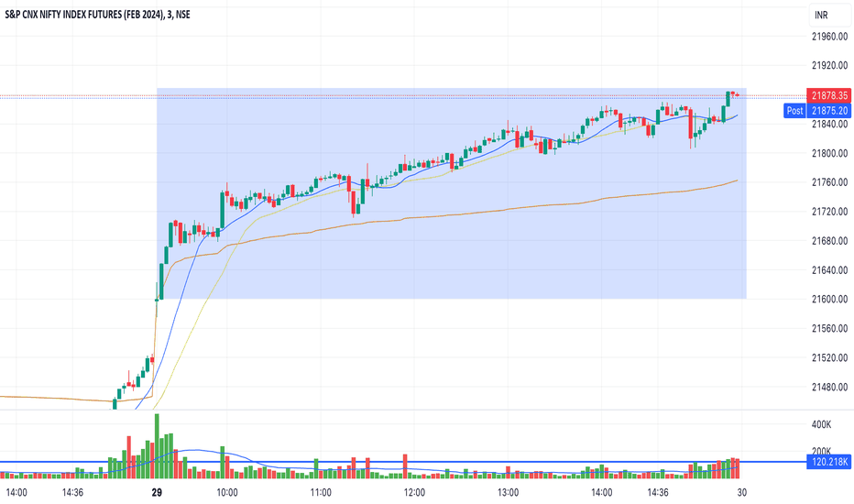This screenshot has width=854, height=504.
Task: Click the 10:00 time axis label
Action: (227, 493)
